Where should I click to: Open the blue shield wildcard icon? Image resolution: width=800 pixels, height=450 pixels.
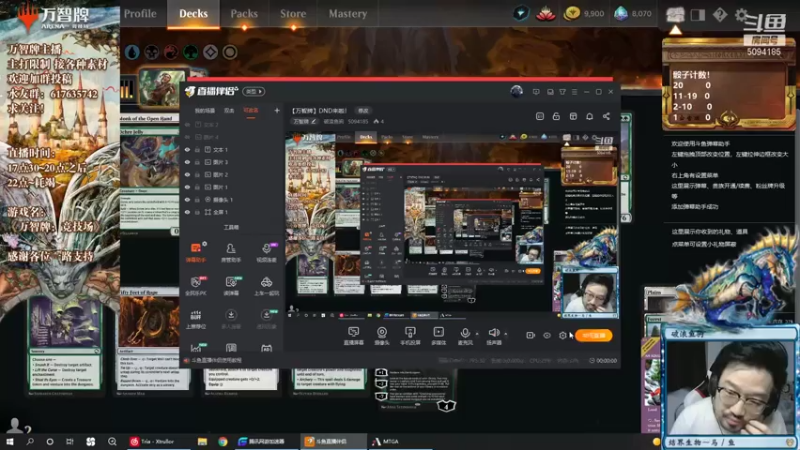coord(521,14)
